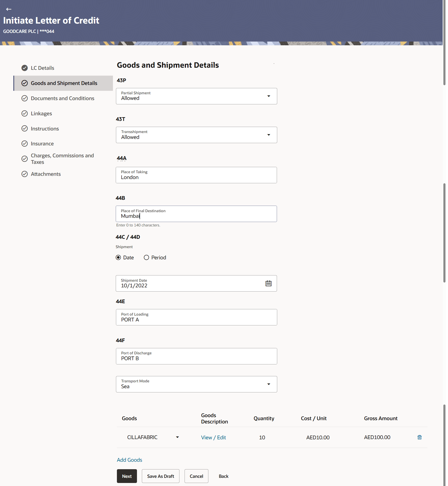
Task: Open the Transshipment dropdown
Action: click(x=269, y=135)
